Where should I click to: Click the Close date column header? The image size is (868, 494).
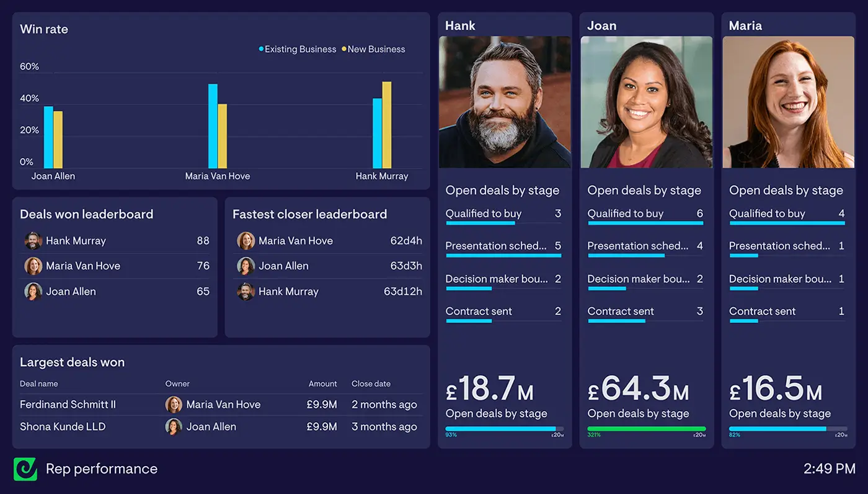[x=371, y=384]
